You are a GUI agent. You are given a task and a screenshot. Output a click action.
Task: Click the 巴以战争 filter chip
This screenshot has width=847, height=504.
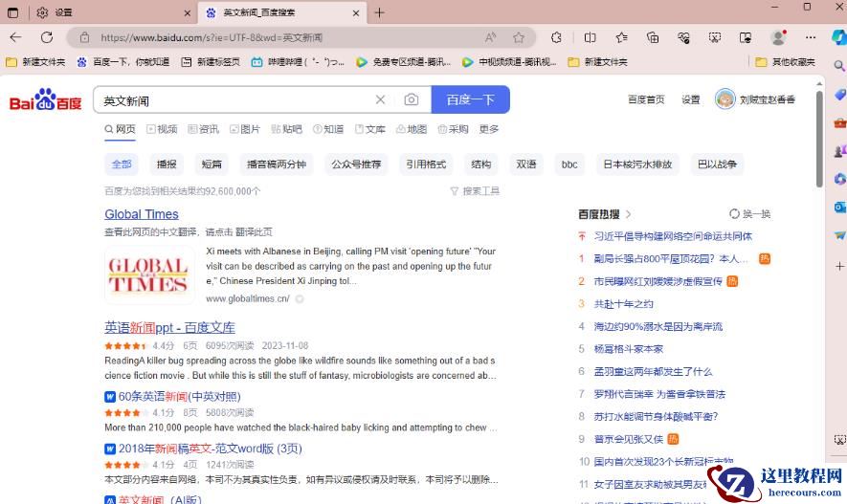point(718,164)
